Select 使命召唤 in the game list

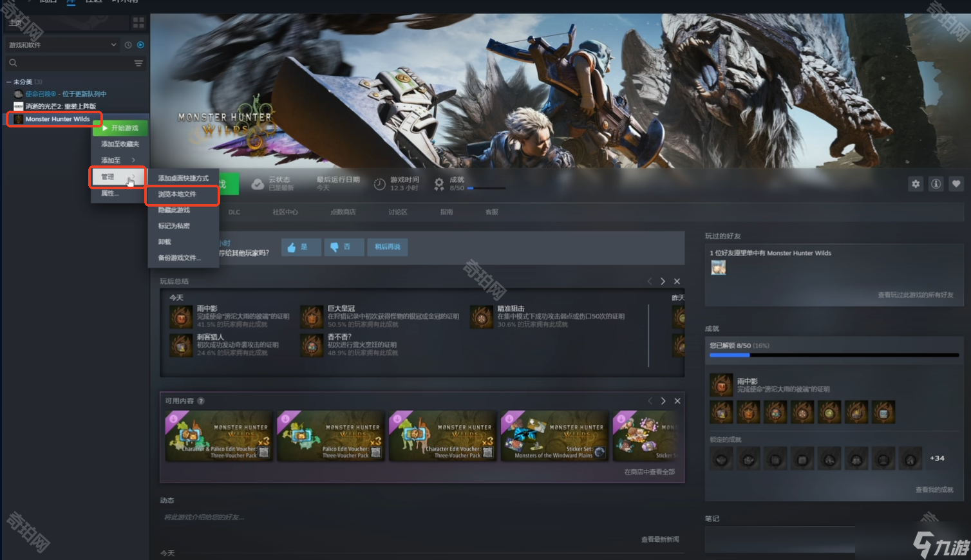[66, 94]
